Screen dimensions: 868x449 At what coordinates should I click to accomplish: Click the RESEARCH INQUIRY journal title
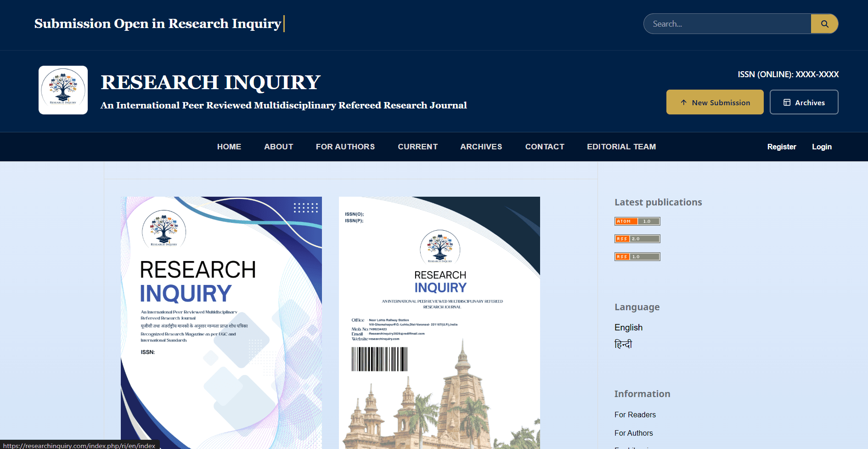(210, 82)
